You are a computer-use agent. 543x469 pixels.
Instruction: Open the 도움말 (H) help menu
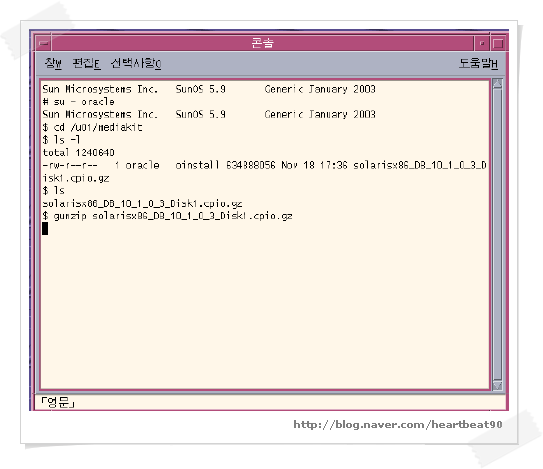pos(478,63)
